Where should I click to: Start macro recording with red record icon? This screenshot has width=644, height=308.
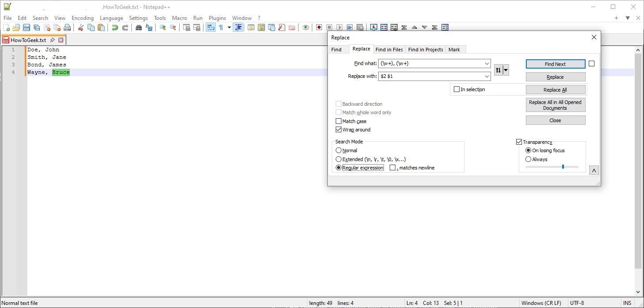point(319,27)
